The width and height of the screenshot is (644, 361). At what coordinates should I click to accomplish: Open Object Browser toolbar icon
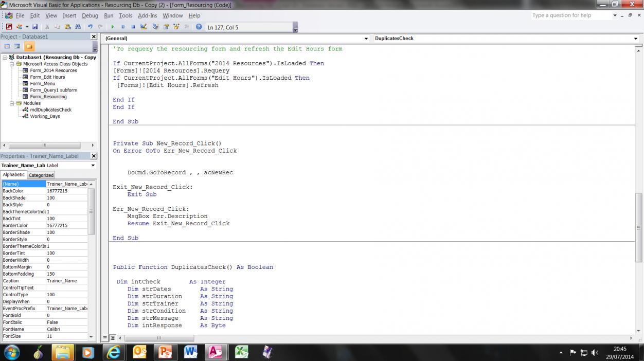[176, 27]
